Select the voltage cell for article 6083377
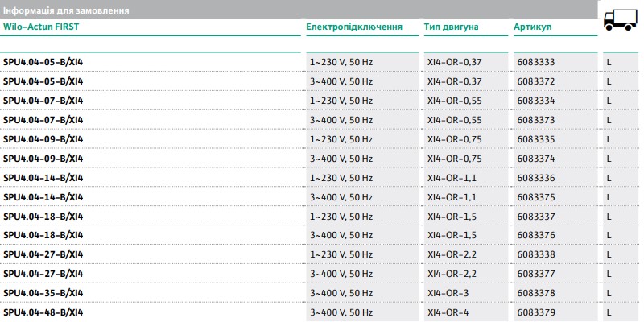 click(x=341, y=274)
